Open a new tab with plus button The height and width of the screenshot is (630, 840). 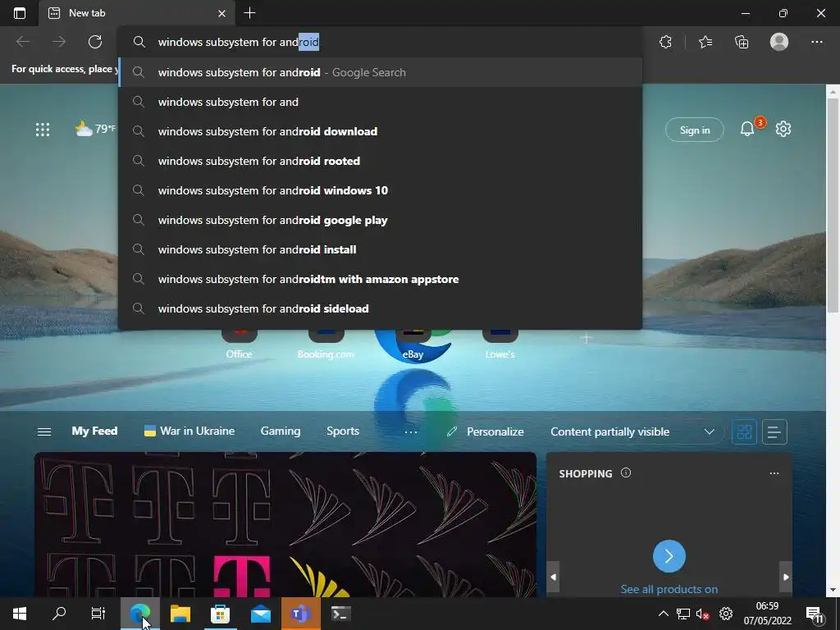(249, 13)
